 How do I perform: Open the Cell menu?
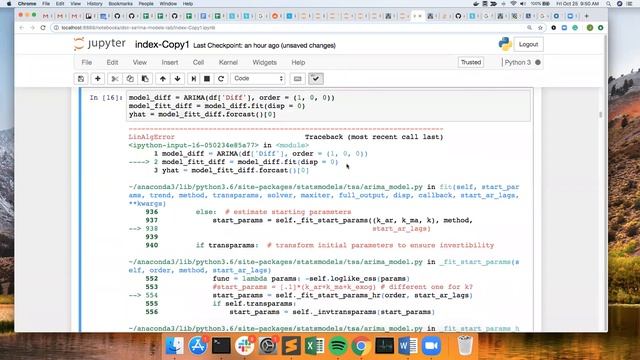[x=198, y=62]
